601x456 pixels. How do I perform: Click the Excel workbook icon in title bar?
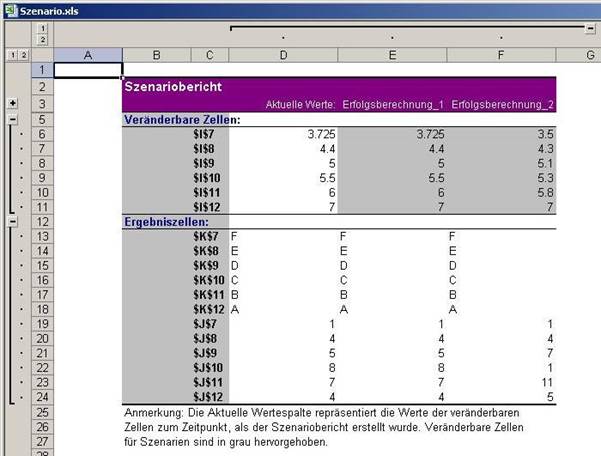coord(10,8)
